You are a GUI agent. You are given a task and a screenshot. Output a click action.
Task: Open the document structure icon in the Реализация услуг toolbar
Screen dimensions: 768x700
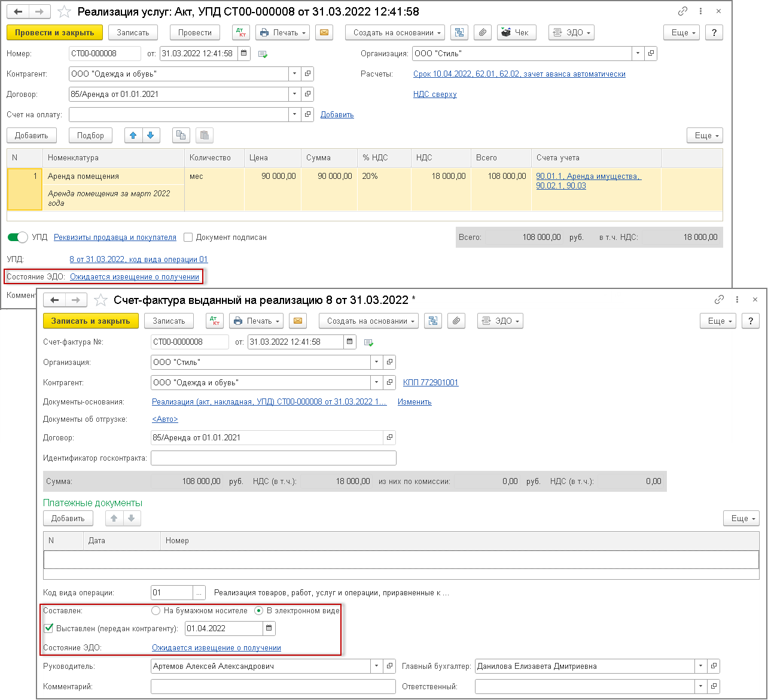tap(459, 32)
